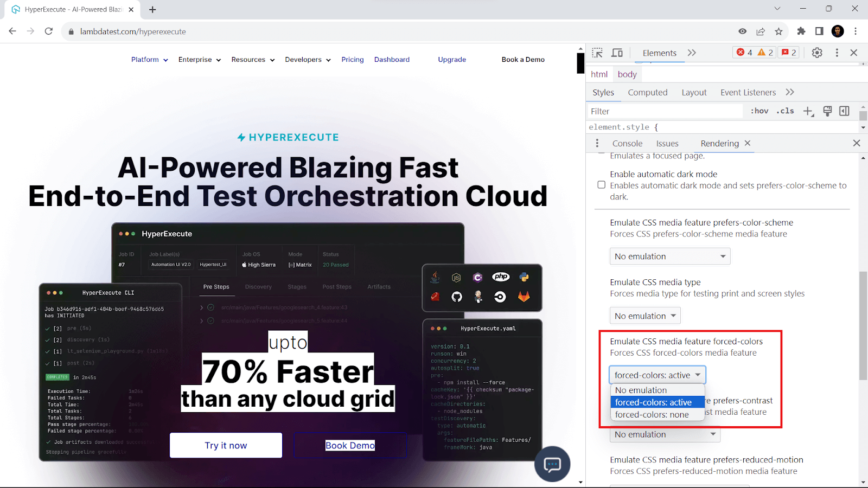Screen dimensions: 868x488
Task: Open prefers-contrast emulation dropdown
Action: point(665,434)
